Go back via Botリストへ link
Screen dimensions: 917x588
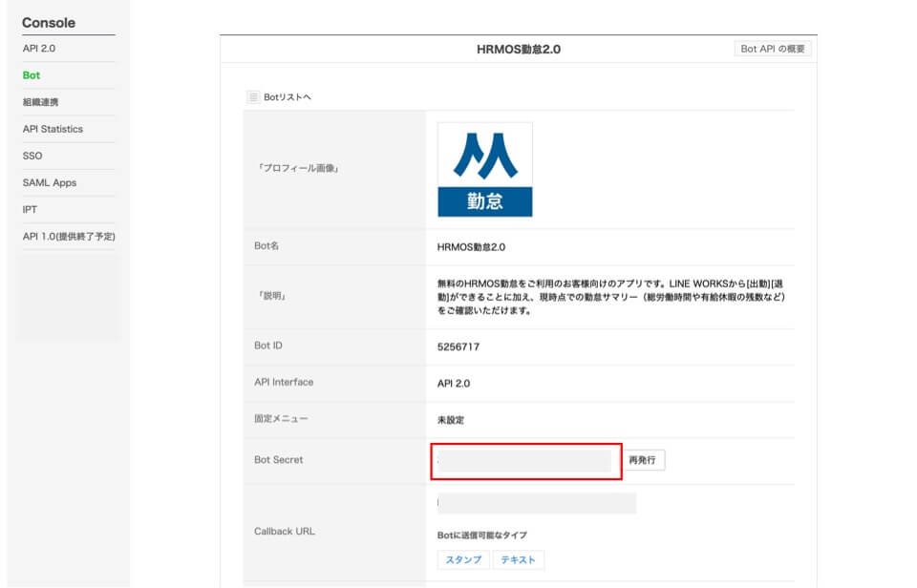(288, 97)
